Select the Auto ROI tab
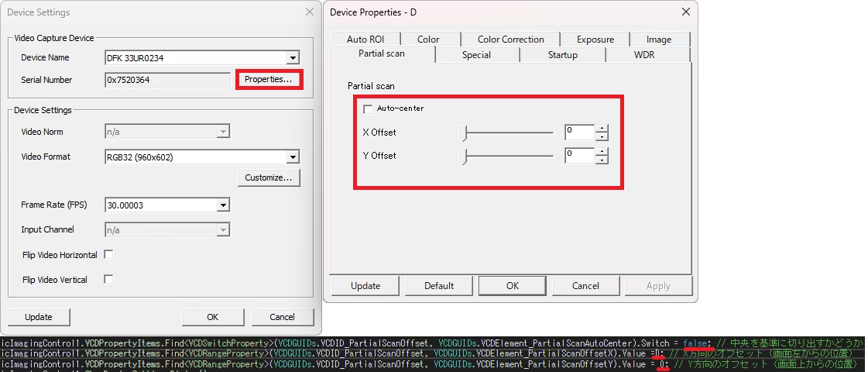Image resolution: width=868 pixels, height=372 pixels. (365, 40)
